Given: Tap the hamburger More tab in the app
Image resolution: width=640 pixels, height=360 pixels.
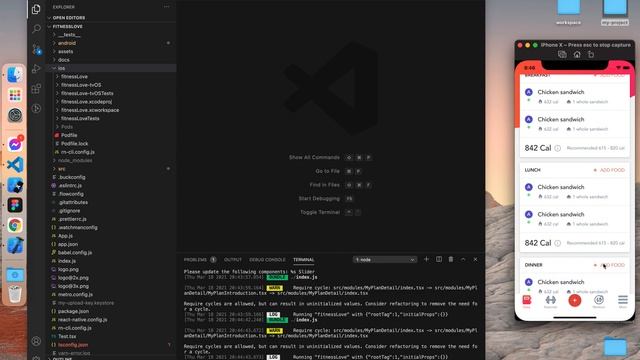Looking at the screenshot, I should 622,301.
